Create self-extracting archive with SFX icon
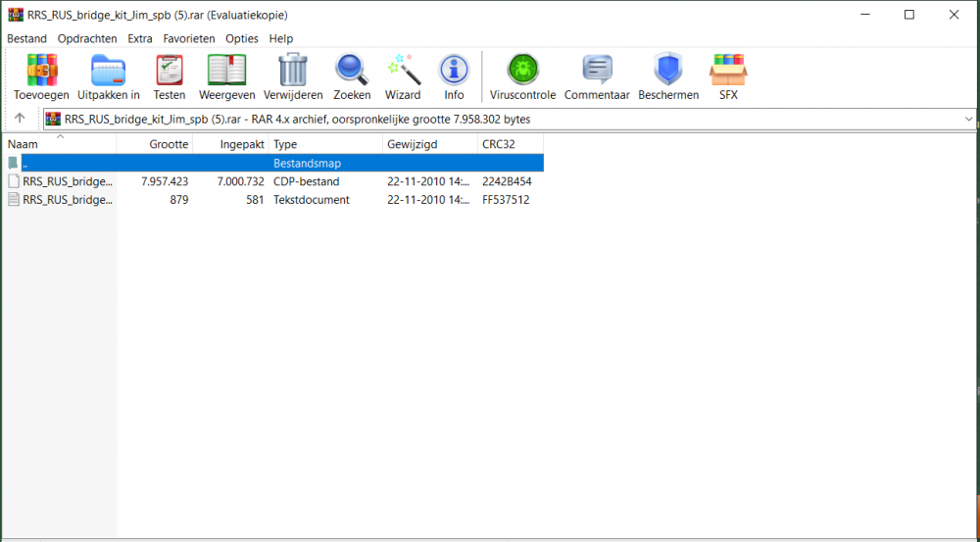This screenshot has height=542, width=980. 728,71
